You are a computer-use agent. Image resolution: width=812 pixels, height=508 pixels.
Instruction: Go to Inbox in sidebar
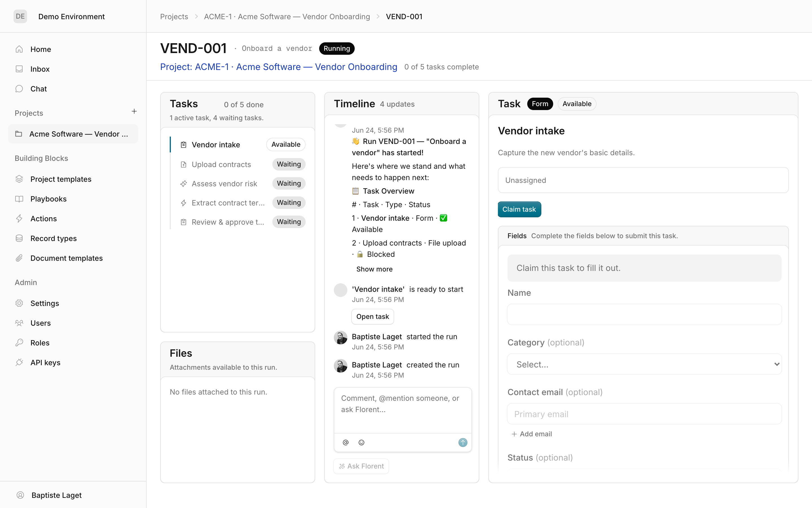coord(73,69)
